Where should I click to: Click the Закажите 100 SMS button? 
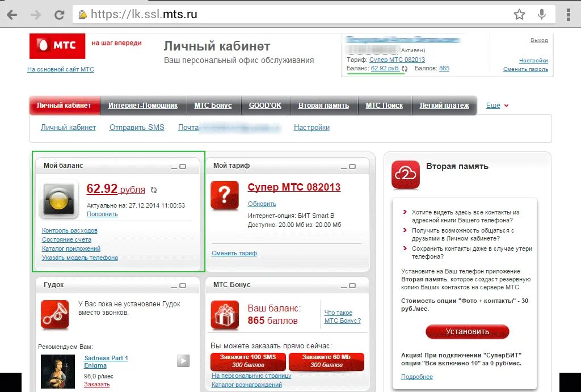tap(248, 361)
